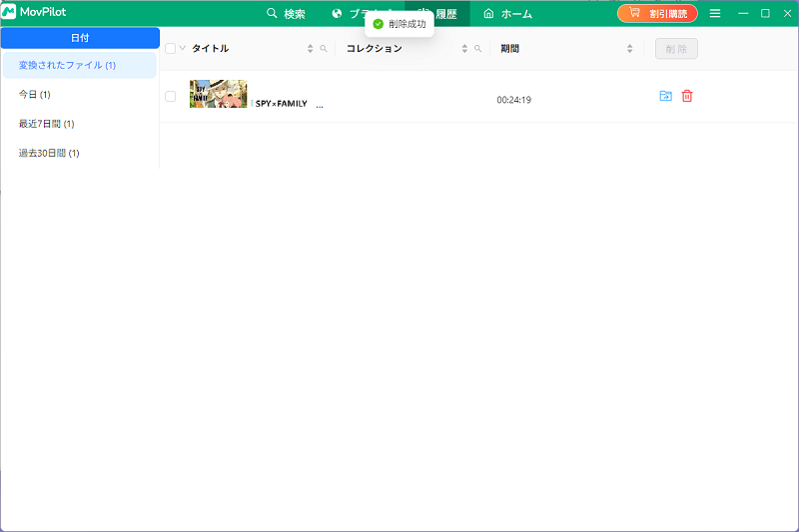Screen dimensions: 799x532
Task: Tick the select-all checkbox in header
Action: [x=170, y=48]
